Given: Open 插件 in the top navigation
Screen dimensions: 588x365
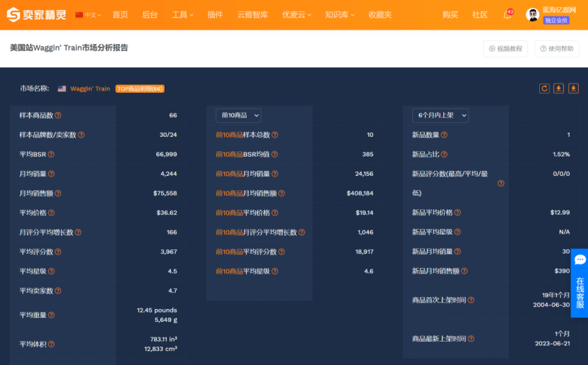Looking at the screenshot, I should tap(215, 15).
